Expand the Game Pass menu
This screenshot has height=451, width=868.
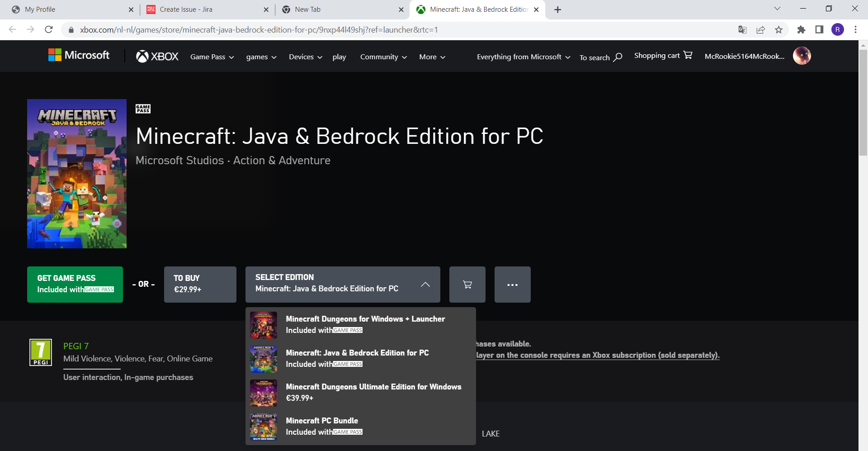(212, 57)
